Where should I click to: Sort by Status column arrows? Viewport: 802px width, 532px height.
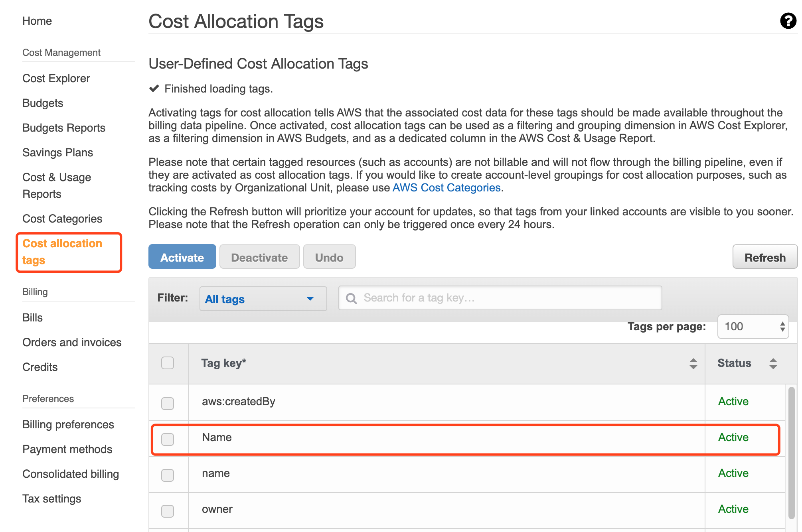pyautogui.click(x=773, y=363)
